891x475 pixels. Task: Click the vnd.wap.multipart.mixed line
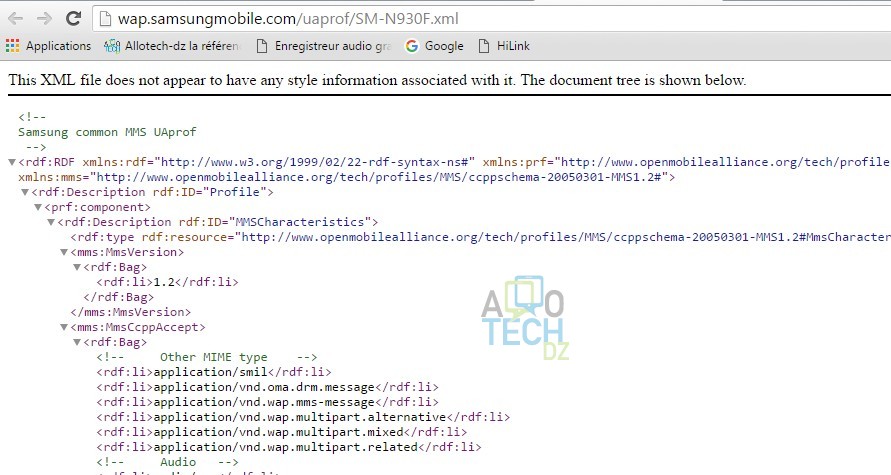pyautogui.click(x=282, y=432)
